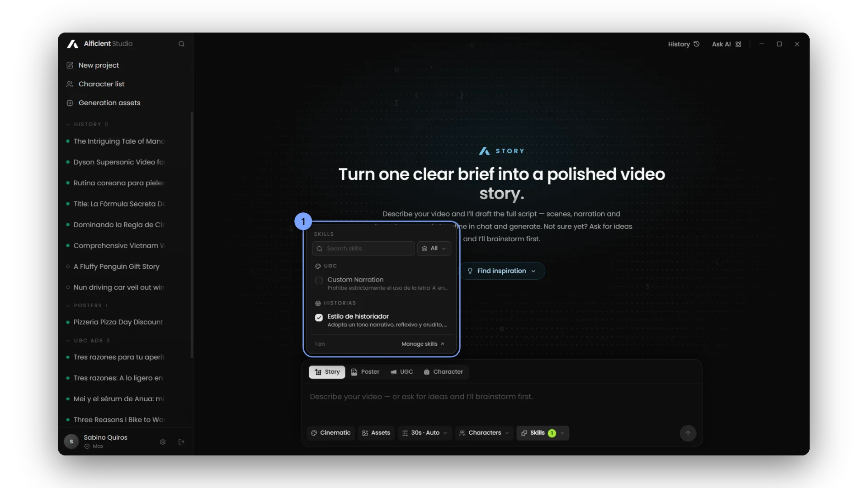Click in the Search skills field
868x488 pixels.
363,249
